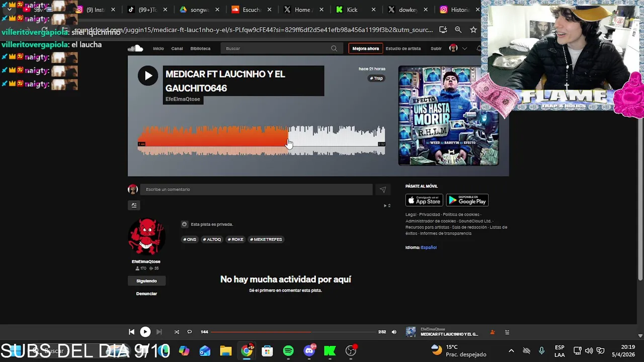
Task: Change language via the Español link
Action: pyautogui.click(x=429, y=247)
